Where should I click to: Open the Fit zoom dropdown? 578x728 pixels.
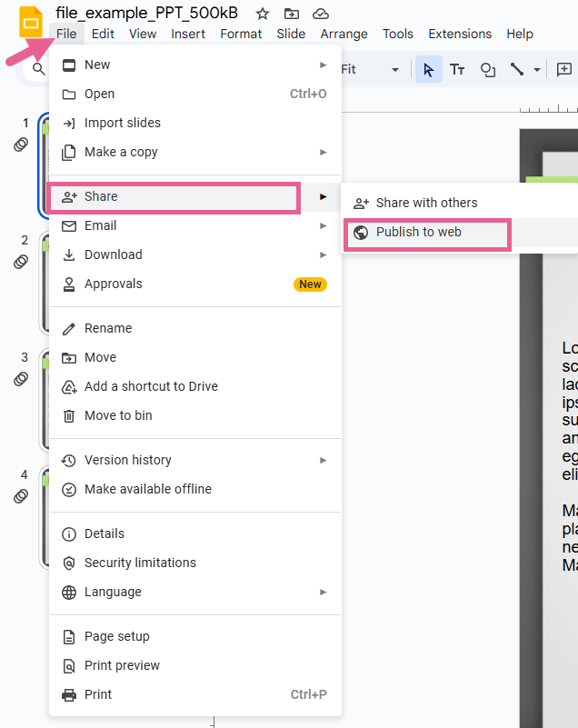pos(371,70)
